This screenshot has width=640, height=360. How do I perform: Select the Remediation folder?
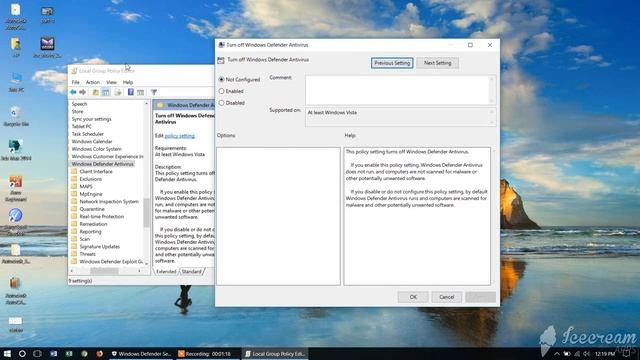pyautogui.click(x=93, y=224)
